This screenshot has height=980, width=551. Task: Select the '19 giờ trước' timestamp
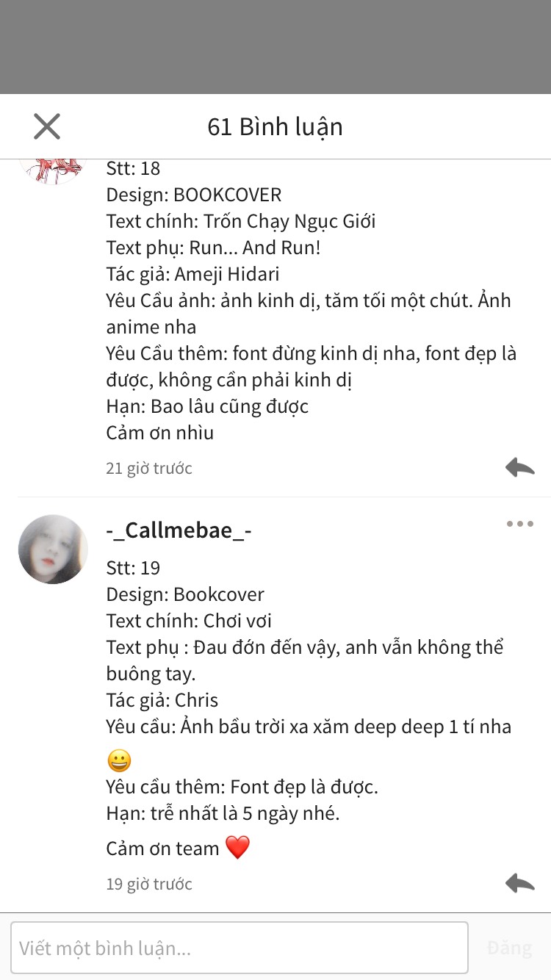[149, 884]
